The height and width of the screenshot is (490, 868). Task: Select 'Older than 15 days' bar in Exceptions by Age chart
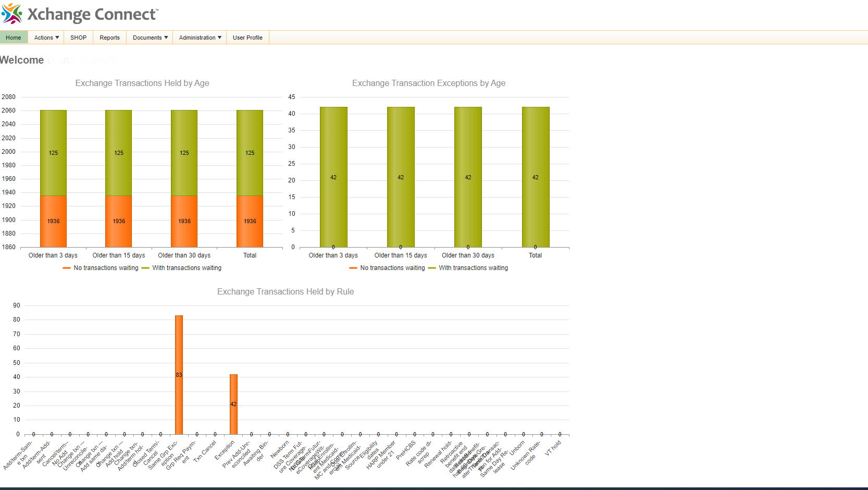pyautogui.click(x=401, y=177)
